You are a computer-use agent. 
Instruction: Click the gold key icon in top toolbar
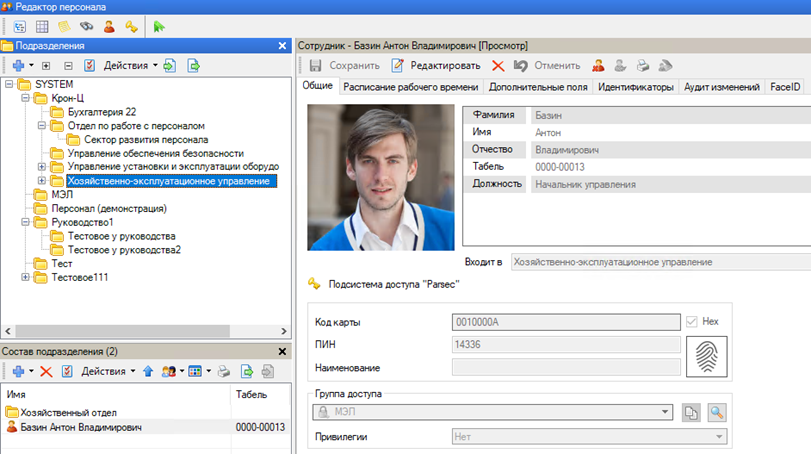pyautogui.click(x=130, y=26)
